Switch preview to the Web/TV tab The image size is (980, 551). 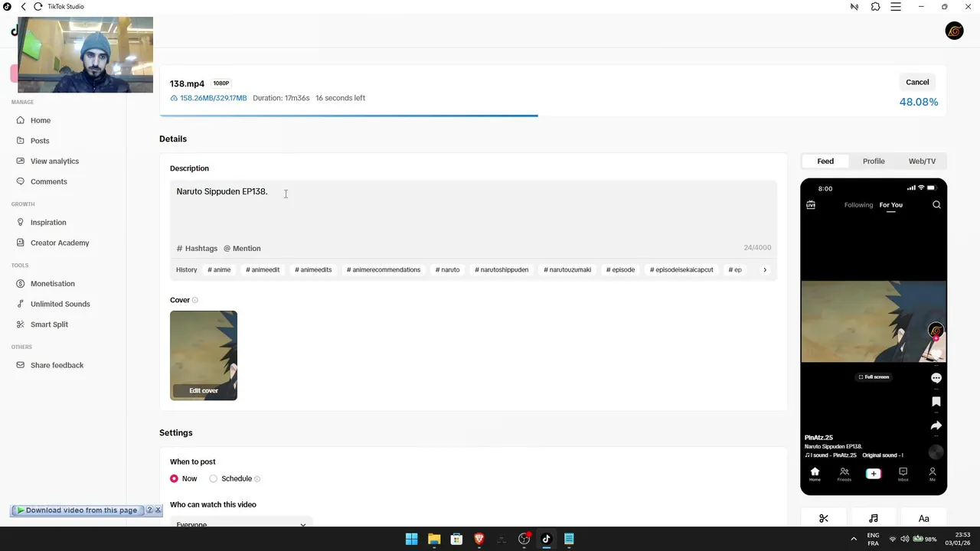(x=922, y=161)
